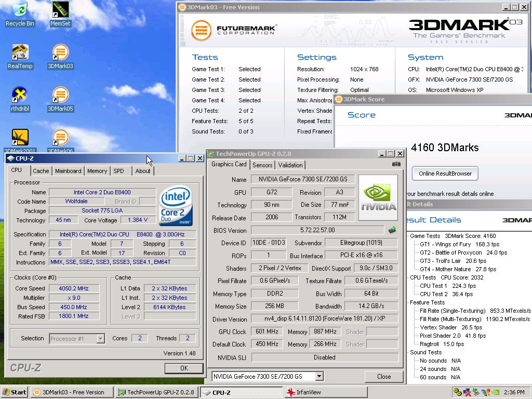The image size is (532, 399).
Task: Switch to the Cache tab in CPU-Z
Action: [41, 171]
